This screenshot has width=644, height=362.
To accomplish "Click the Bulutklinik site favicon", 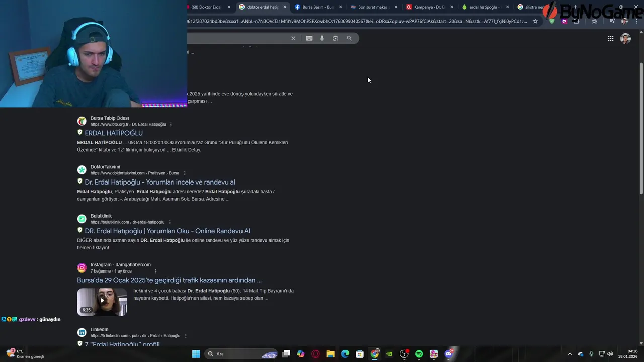I will click(x=82, y=219).
